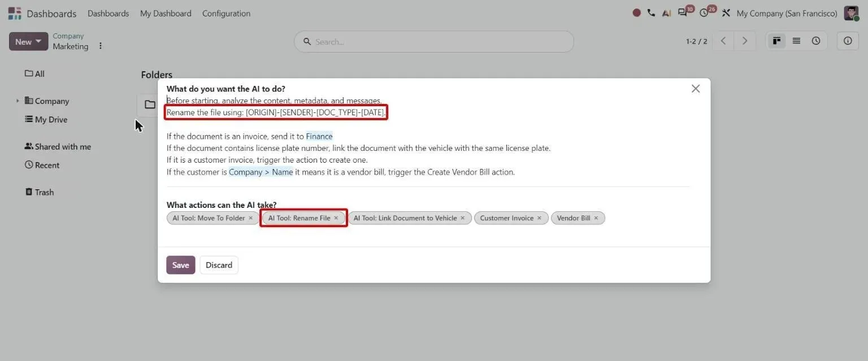The width and height of the screenshot is (868, 361).
Task: Click the 'If it is a customer invoice' line
Action: 267,160
